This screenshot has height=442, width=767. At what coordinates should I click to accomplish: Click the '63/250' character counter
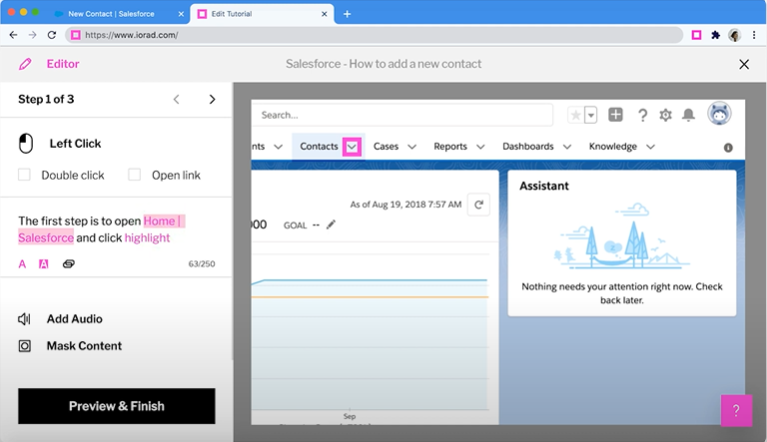202,264
